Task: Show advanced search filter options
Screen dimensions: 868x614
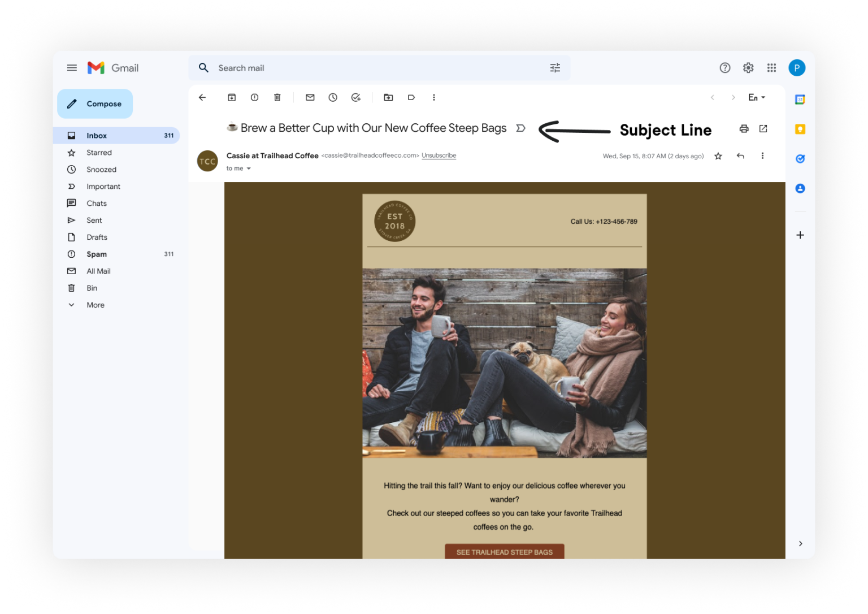Action: click(x=554, y=68)
